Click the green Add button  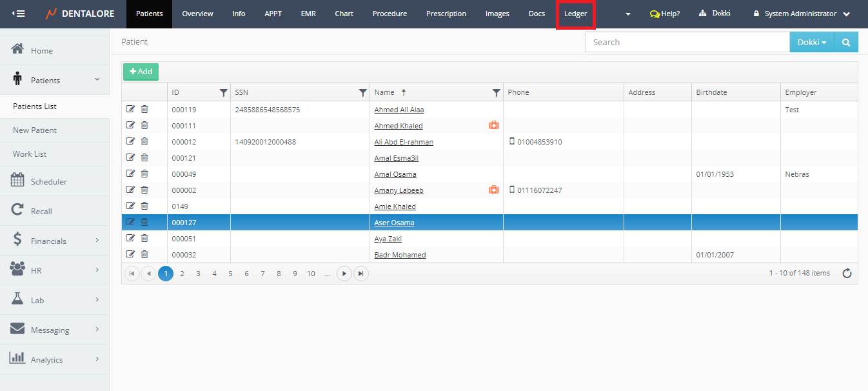coord(141,72)
